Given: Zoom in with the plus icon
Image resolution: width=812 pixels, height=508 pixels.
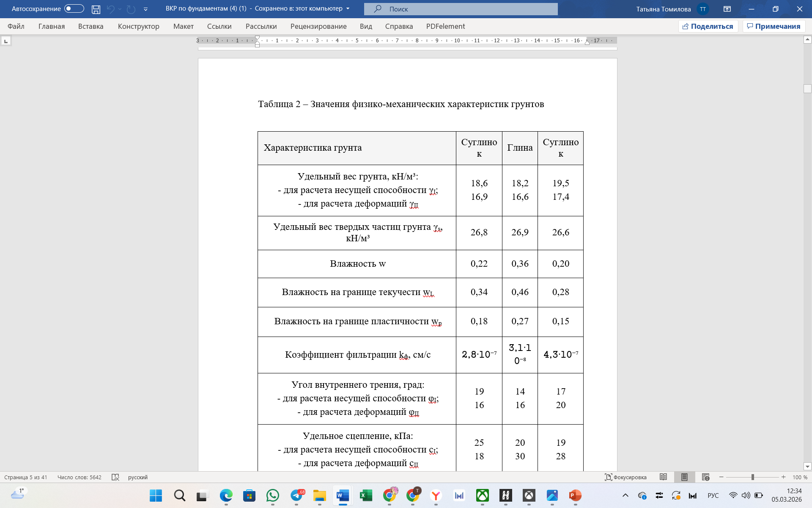Looking at the screenshot, I should click(x=784, y=477).
